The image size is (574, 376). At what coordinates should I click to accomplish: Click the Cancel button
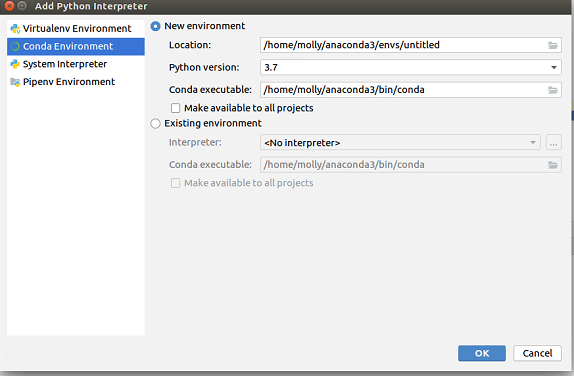[x=537, y=353]
